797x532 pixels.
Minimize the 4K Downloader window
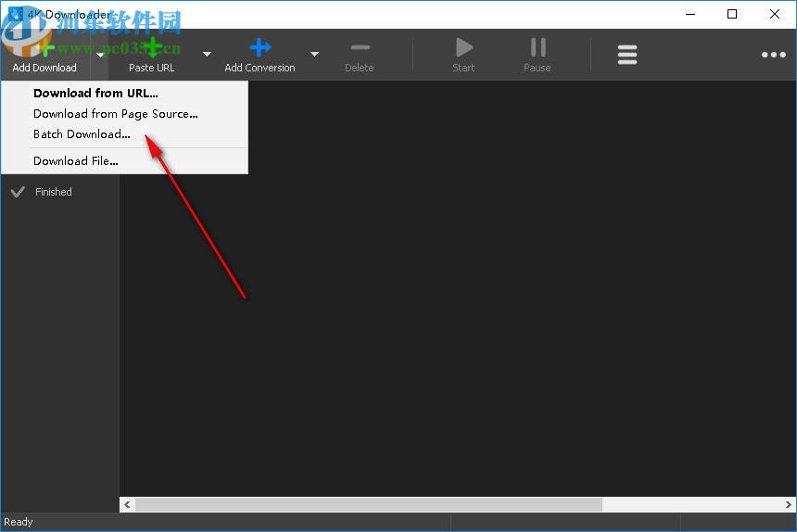[690, 14]
